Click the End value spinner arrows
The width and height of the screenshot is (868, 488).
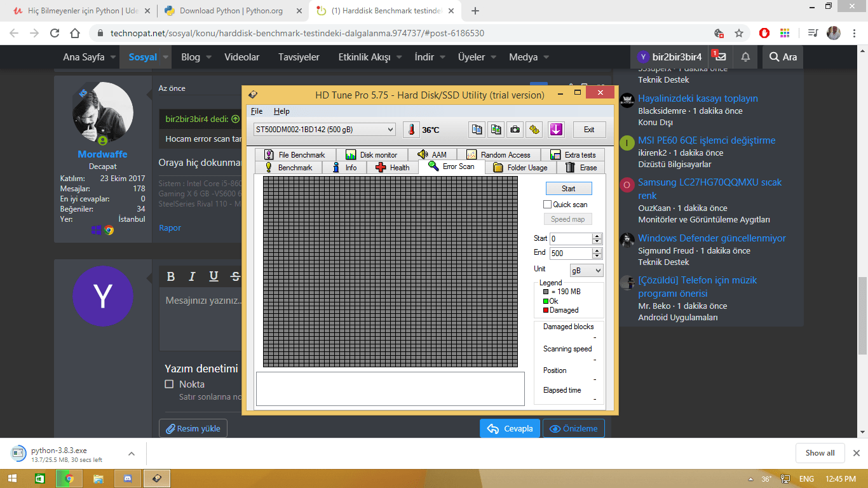tap(597, 253)
